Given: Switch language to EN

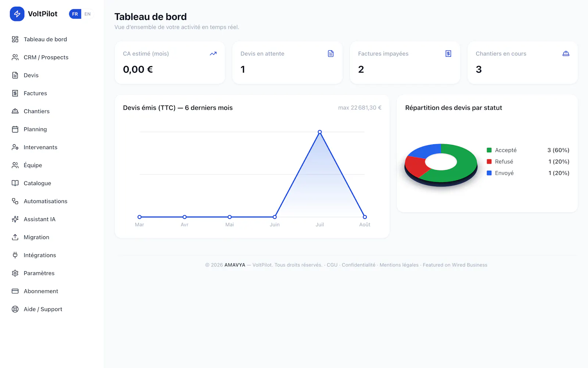Looking at the screenshot, I should click(87, 14).
